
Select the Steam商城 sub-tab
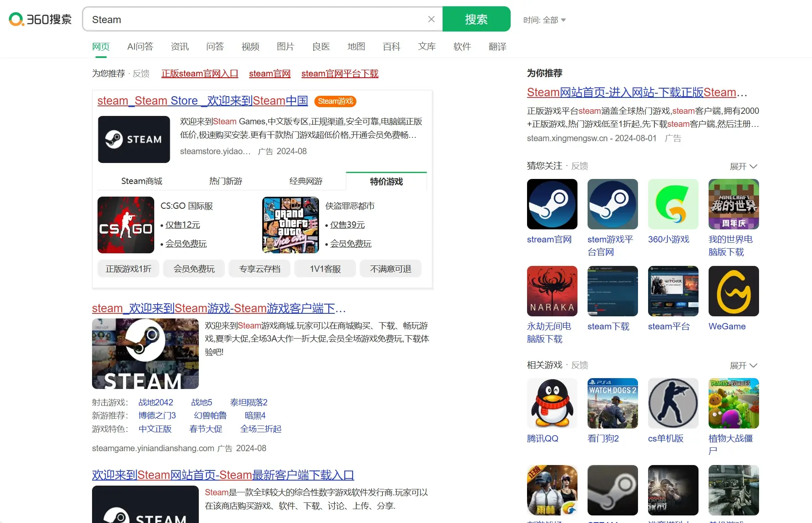click(142, 181)
